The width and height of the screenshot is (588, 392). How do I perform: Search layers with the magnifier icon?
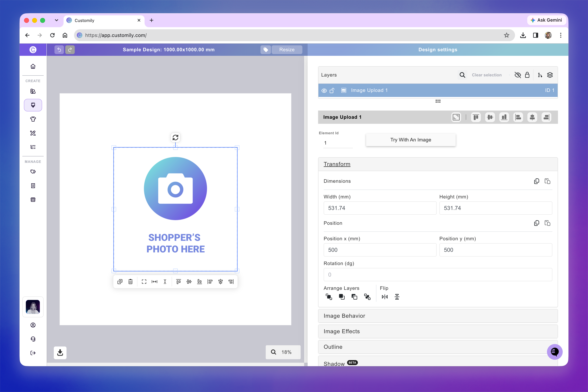tap(462, 75)
